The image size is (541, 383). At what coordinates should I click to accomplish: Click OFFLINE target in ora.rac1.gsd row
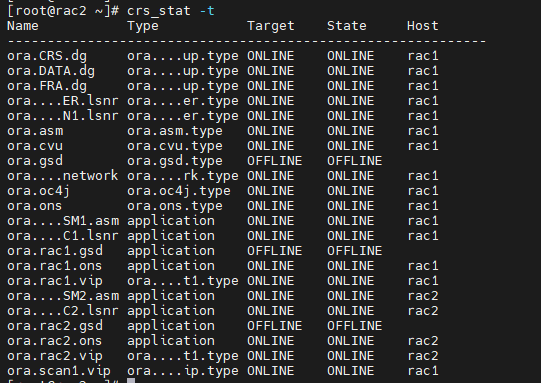(275, 251)
